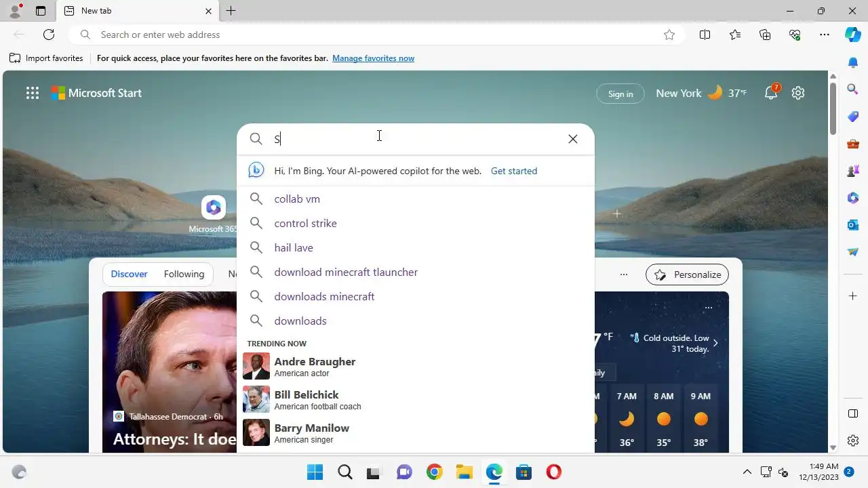
Task: Open Browser essentials icon
Action: (x=795, y=35)
